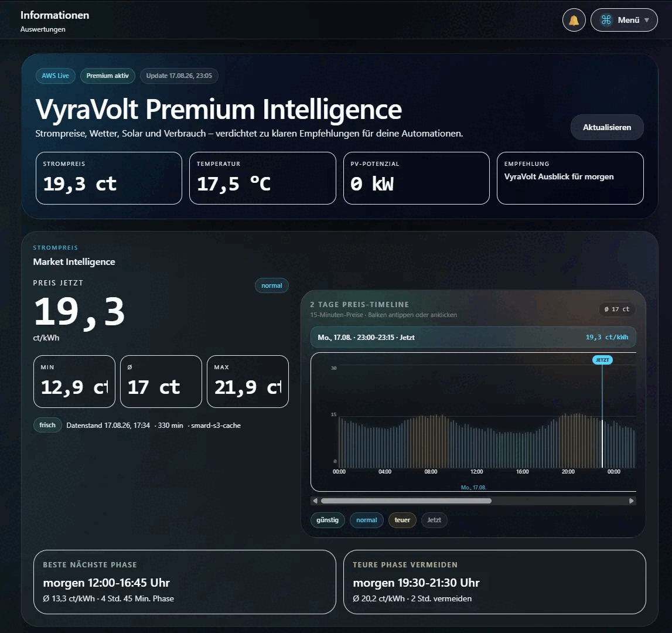Click the MIN 12,9 ct tile
This screenshot has width=672, height=633.
74,381
